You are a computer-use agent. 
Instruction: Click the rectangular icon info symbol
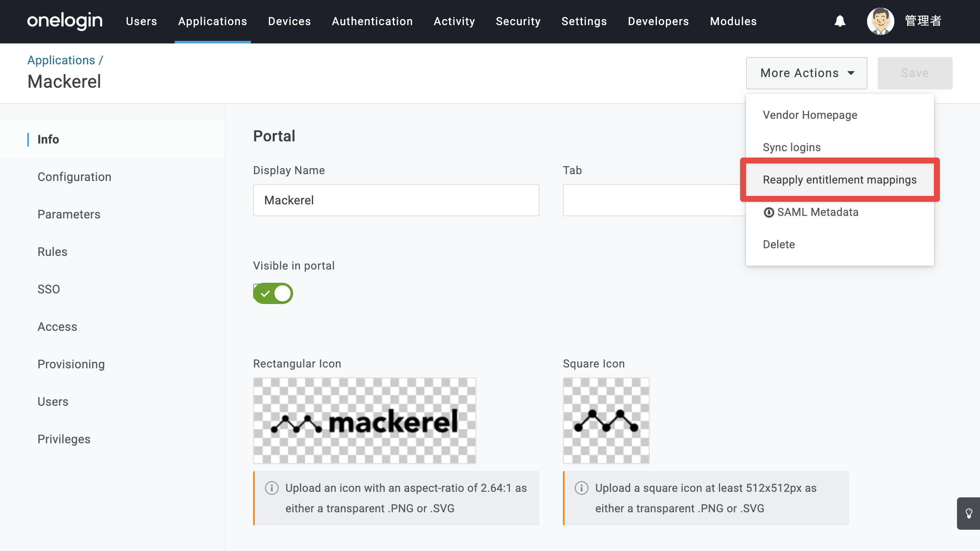272,488
